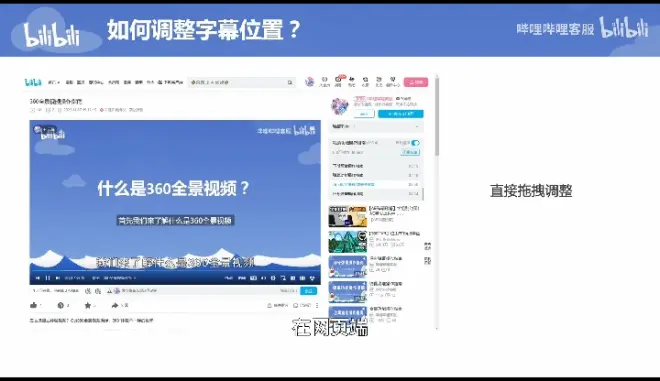Toggle danmaku display icon below the player
660x381 pixels.
tap(88, 291)
